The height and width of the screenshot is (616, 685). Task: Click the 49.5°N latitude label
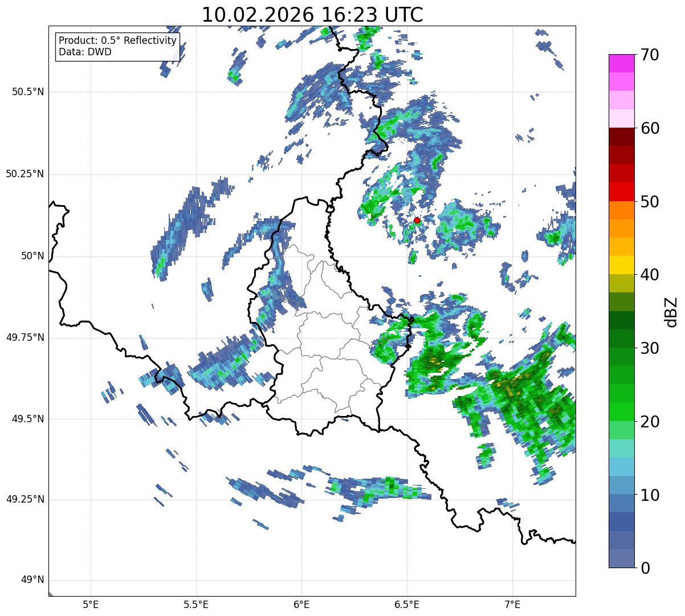pos(28,419)
